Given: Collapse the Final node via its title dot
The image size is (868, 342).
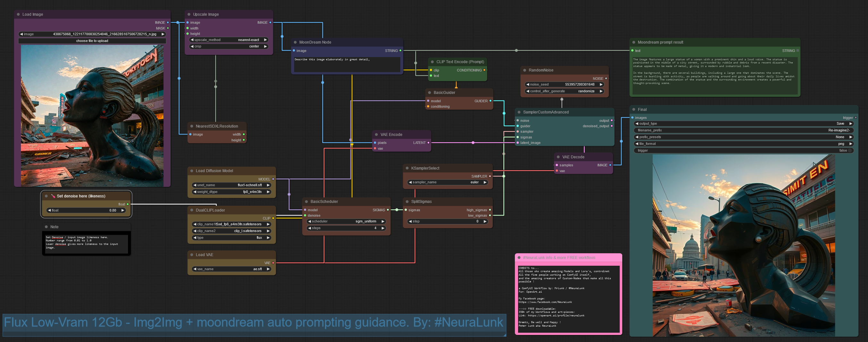Looking at the screenshot, I should click(x=634, y=110).
